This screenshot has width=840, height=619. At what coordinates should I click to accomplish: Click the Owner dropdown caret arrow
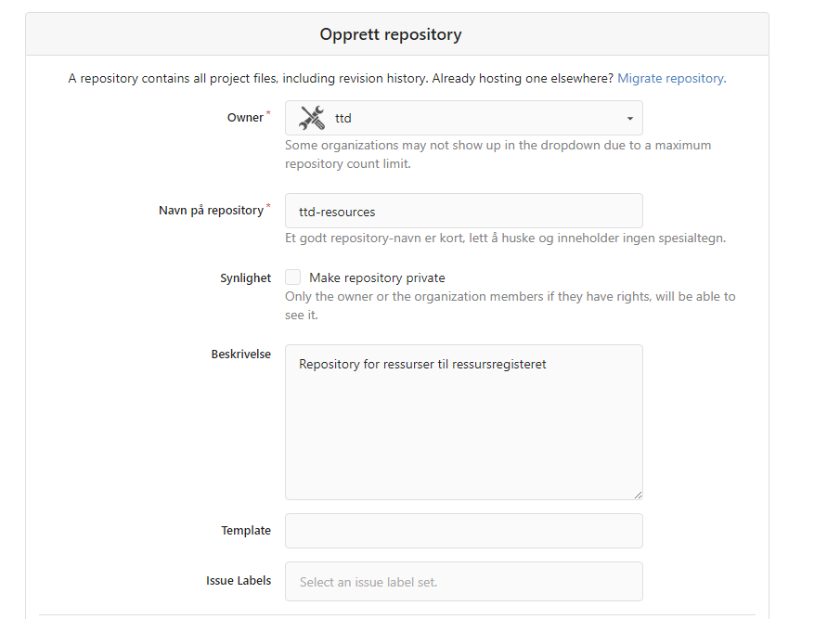(x=629, y=119)
